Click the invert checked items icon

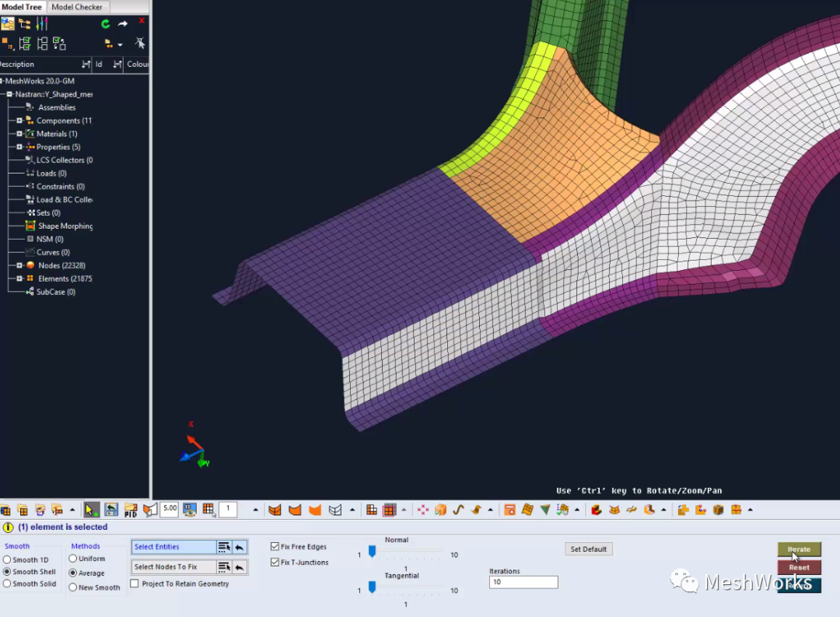coord(59,44)
